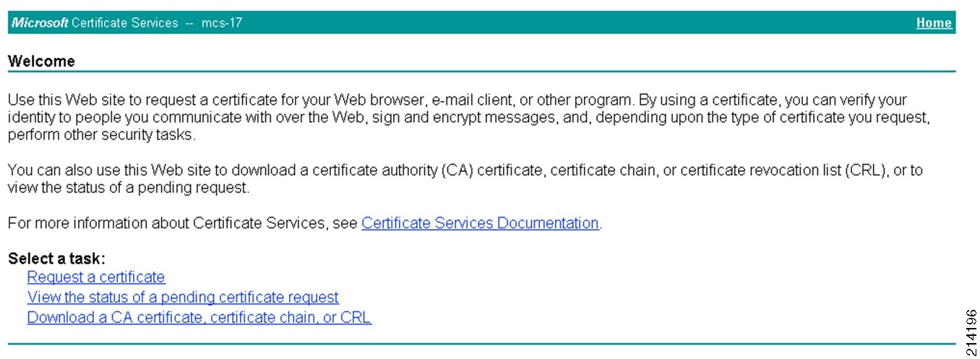Click the Welcome heading
Viewport: 980px width, 359px height.
[x=41, y=61]
